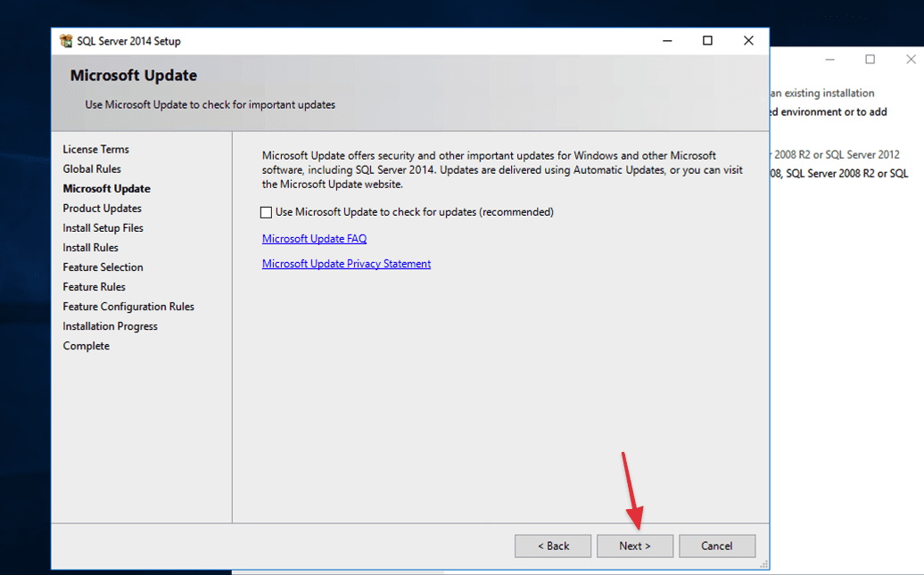Select Feature Configuration Rules step

128,306
